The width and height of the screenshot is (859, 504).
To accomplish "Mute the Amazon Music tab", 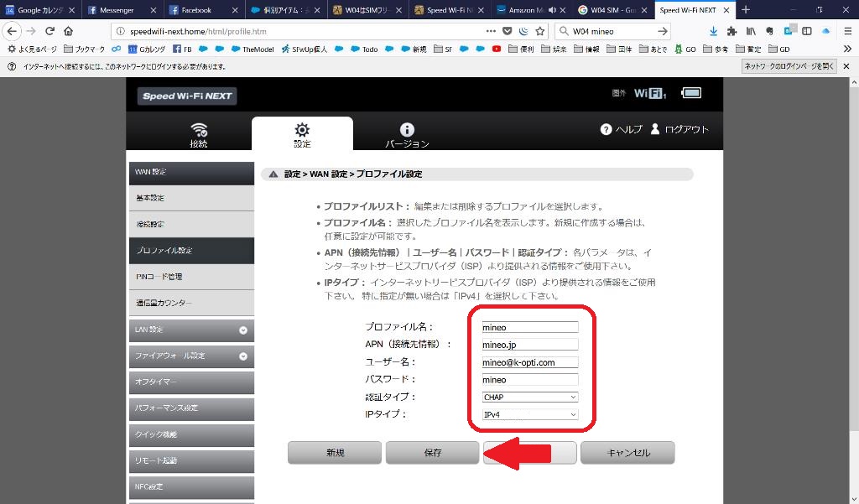I will click(552, 10).
